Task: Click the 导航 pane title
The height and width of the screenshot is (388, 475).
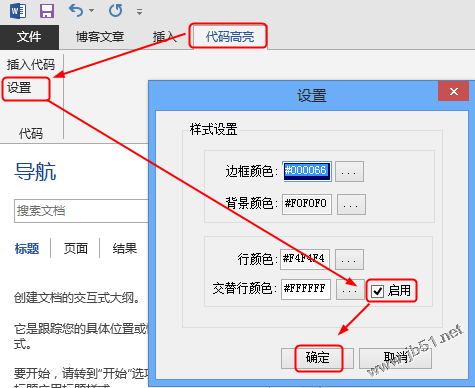Action: coord(35,172)
